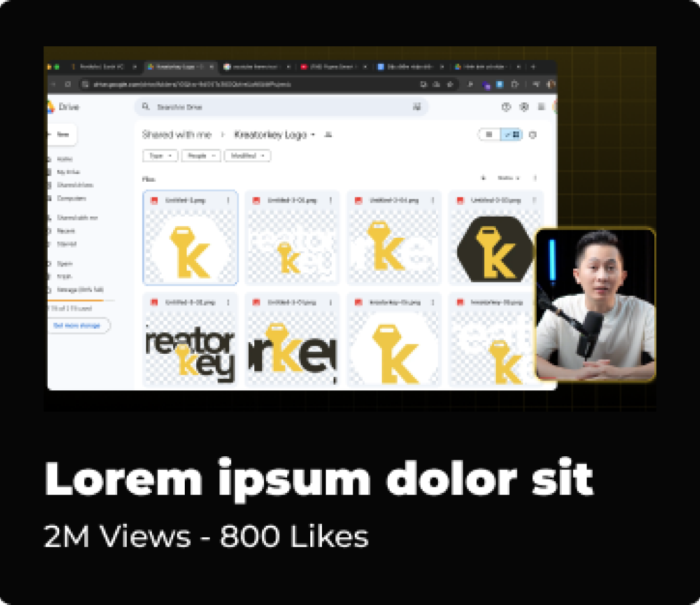
Task: Click the storage usage progress bar
Action: [x=80, y=301]
